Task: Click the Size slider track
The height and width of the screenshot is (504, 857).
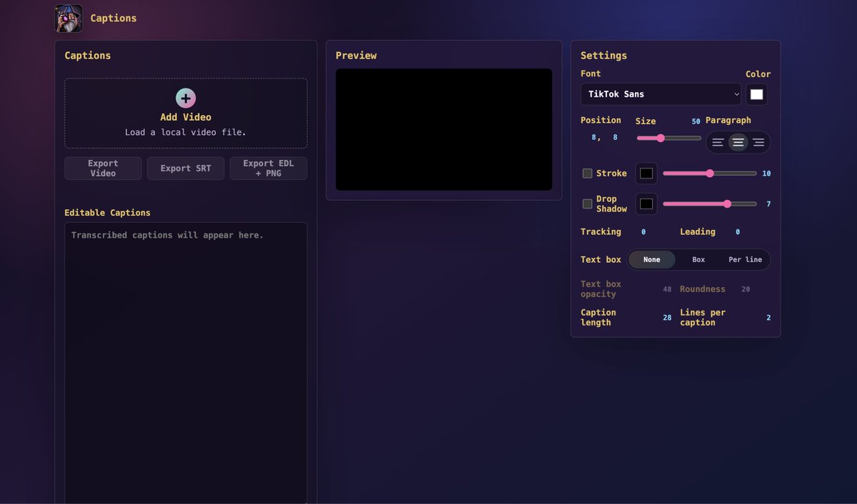Action: tap(669, 138)
